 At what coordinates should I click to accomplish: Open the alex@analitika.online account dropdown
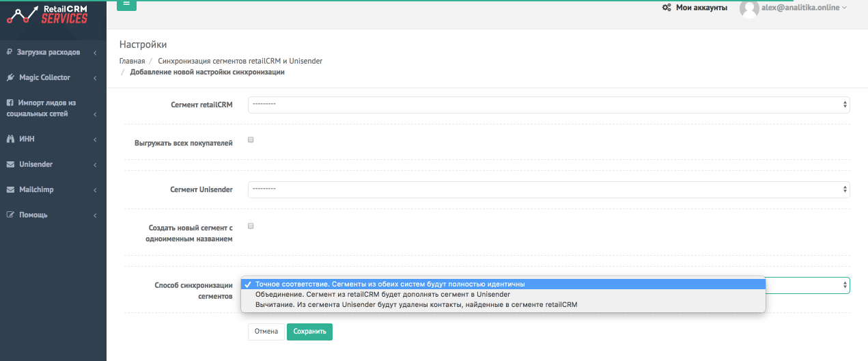(804, 8)
